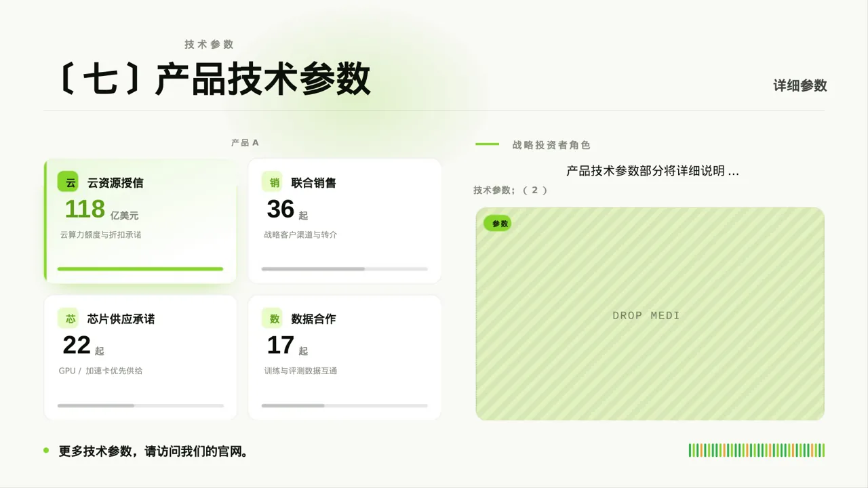This screenshot has width=868, height=488.
Task: Click the 芯 icon on the 芯片供应承诺 card
Action: click(68, 319)
